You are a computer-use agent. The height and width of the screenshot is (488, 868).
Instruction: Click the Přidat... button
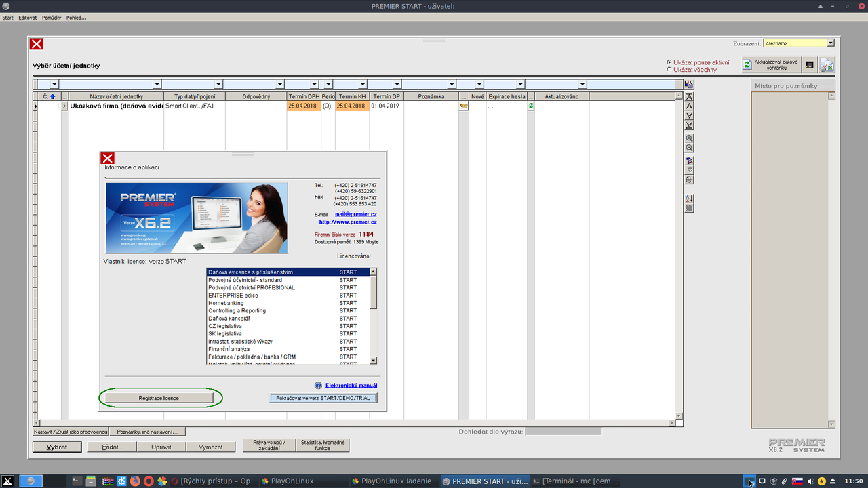111,447
